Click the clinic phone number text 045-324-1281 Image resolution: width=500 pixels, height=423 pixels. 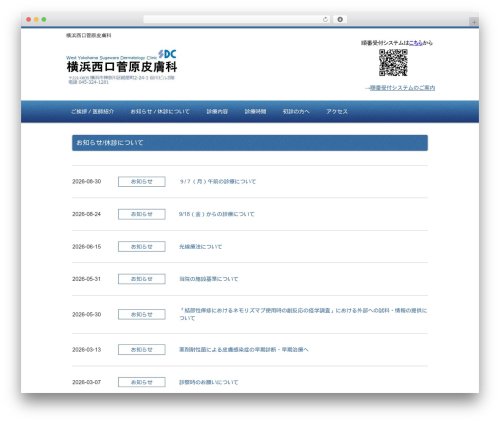(93, 82)
